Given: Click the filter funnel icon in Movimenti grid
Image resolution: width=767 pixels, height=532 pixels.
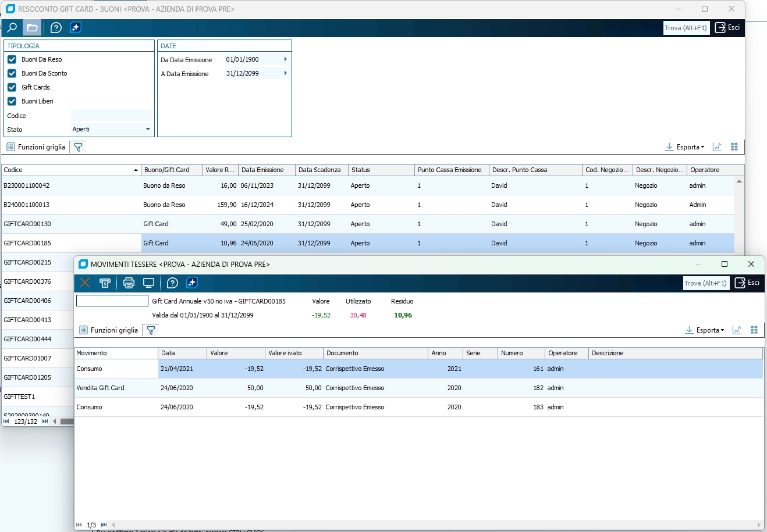Looking at the screenshot, I should click(151, 330).
